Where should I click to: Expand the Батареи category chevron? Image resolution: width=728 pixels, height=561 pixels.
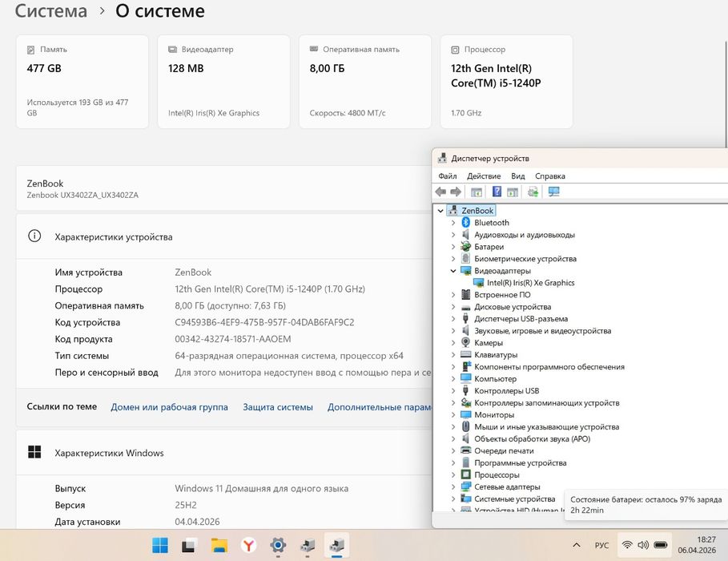pyautogui.click(x=453, y=247)
